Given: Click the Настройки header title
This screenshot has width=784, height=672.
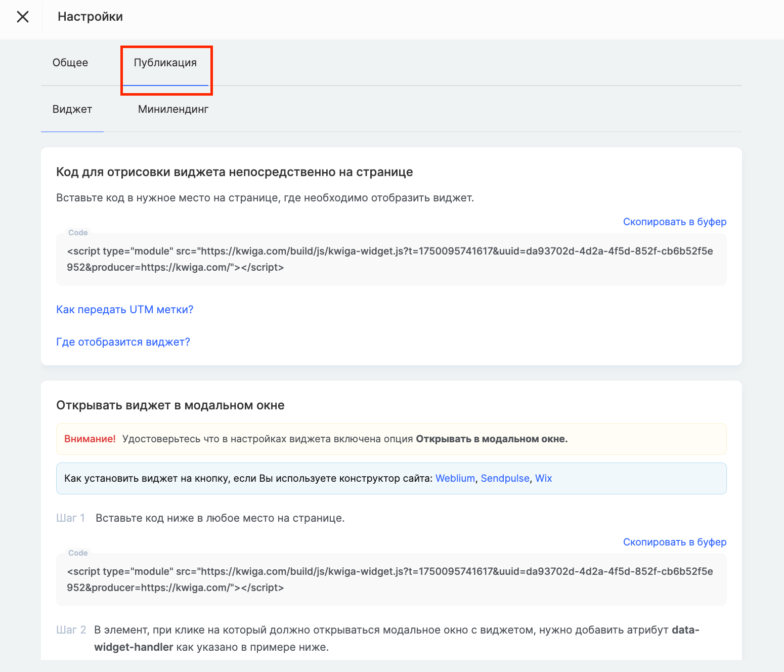Looking at the screenshot, I should pyautogui.click(x=90, y=17).
